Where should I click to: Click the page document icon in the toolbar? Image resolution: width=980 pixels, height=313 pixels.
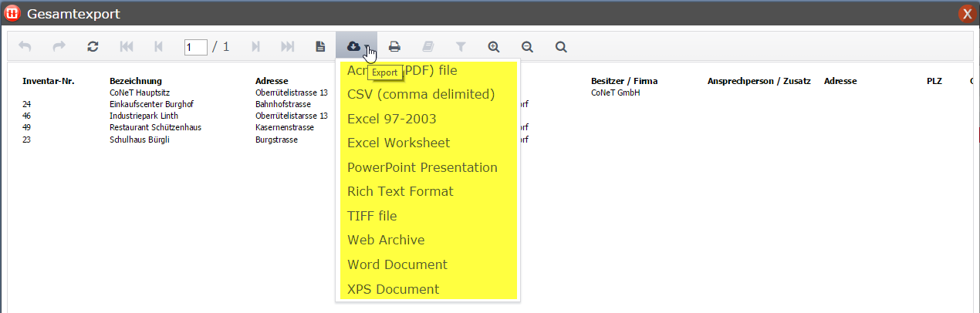(320, 47)
